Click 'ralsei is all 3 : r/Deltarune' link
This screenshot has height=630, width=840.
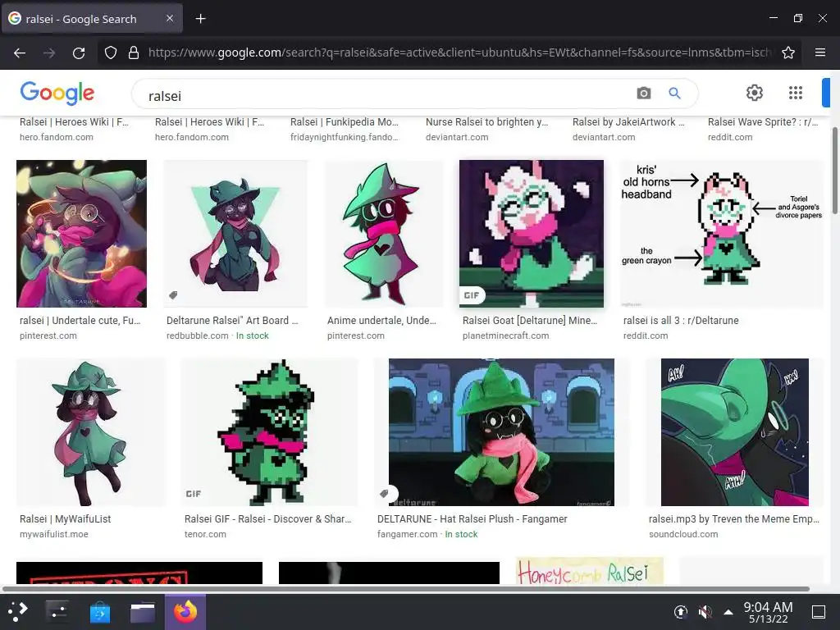click(681, 321)
